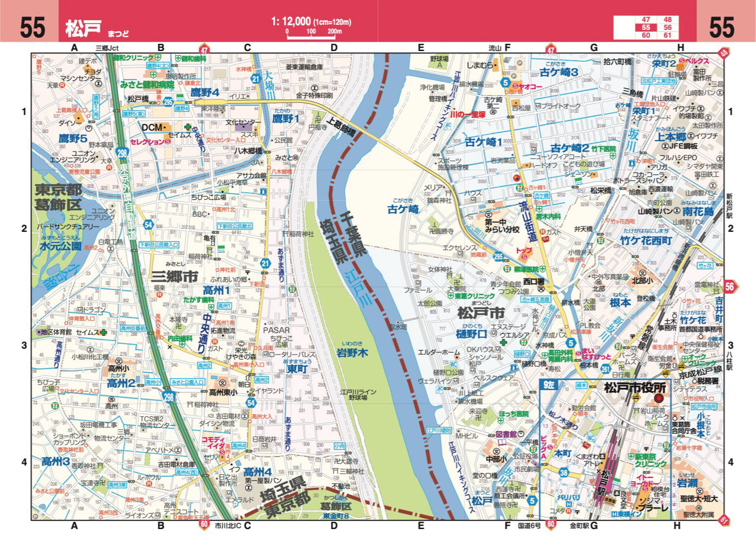Screen dimensions: 756x547
Task: Click the Route 38 shield near 松戸本町
Action: point(563,473)
